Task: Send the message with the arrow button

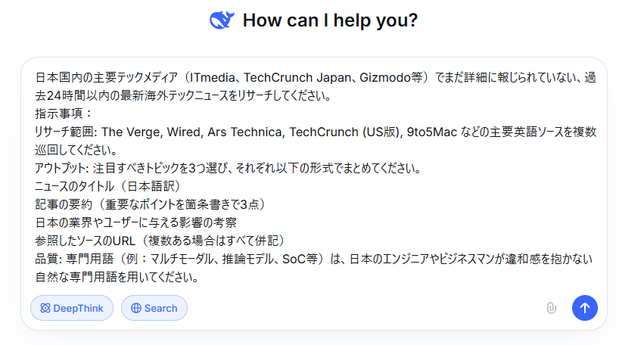Action: (584, 307)
